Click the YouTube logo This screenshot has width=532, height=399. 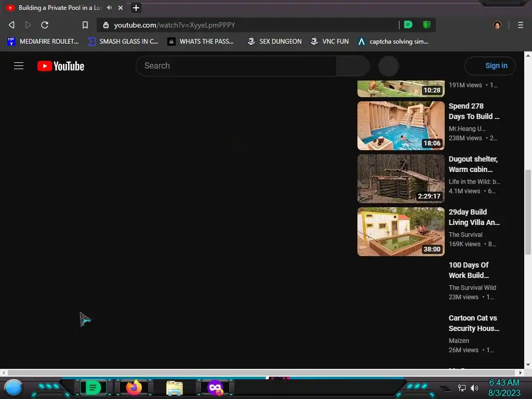(x=61, y=66)
